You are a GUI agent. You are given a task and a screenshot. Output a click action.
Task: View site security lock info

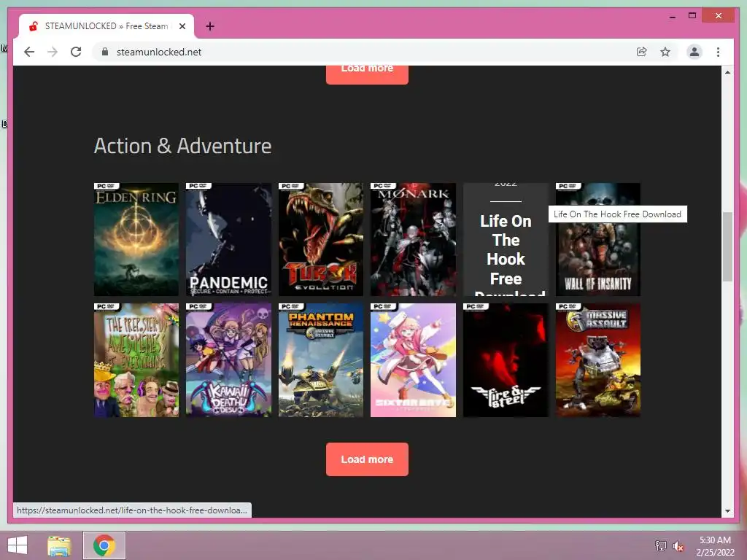click(x=105, y=52)
